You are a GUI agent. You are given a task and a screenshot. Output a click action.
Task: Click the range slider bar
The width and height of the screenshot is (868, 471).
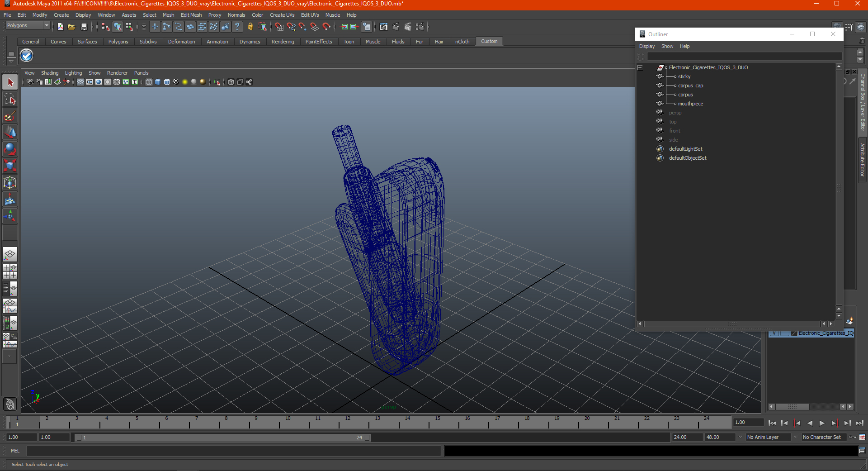coord(222,438)
